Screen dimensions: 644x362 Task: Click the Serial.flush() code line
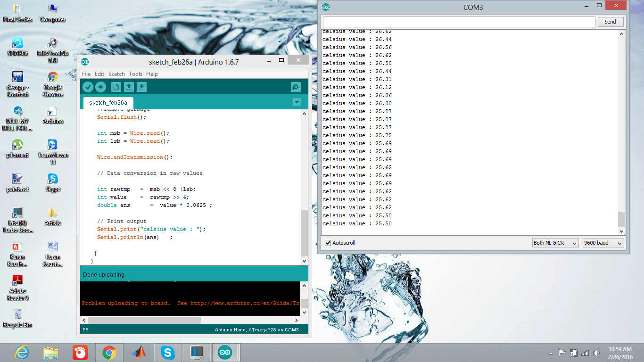tap(122, 117)
